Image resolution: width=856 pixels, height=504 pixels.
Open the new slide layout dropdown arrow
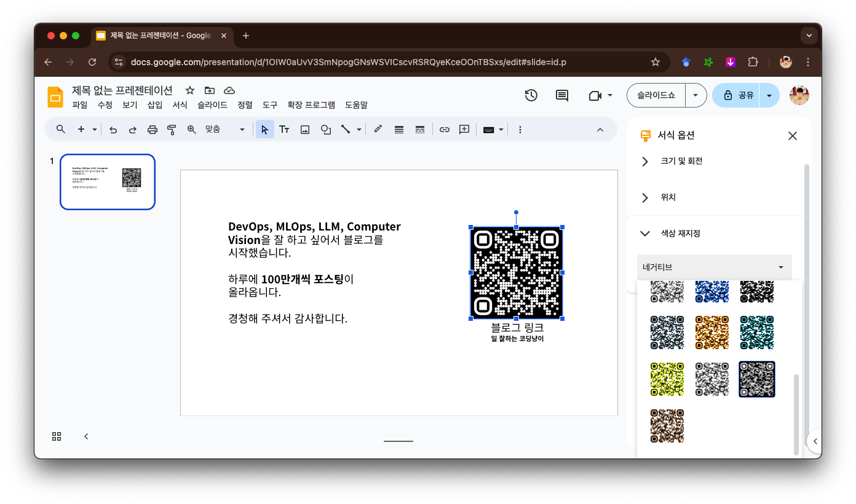point(95,130)
